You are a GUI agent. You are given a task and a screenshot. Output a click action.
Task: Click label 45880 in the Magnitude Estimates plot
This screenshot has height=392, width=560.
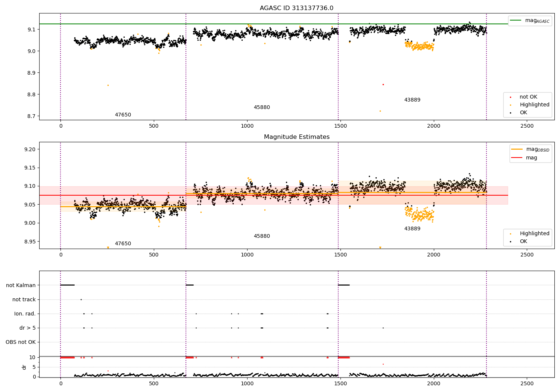(x=262, y=236)
